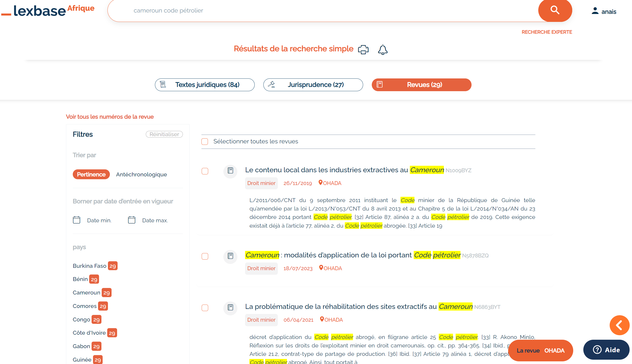
Task: Click the printer icon beside results title
Action: click(x=363, y=50)
